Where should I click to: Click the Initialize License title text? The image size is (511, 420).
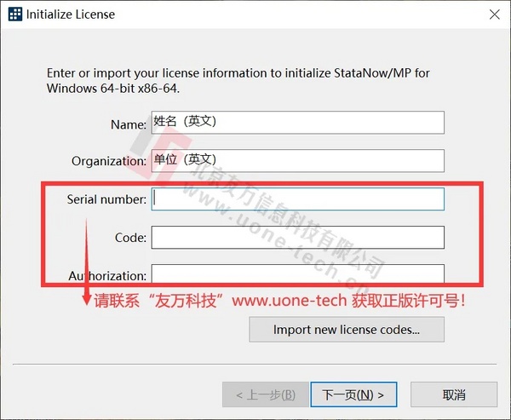pyautogui.click(x=71, y=14)
